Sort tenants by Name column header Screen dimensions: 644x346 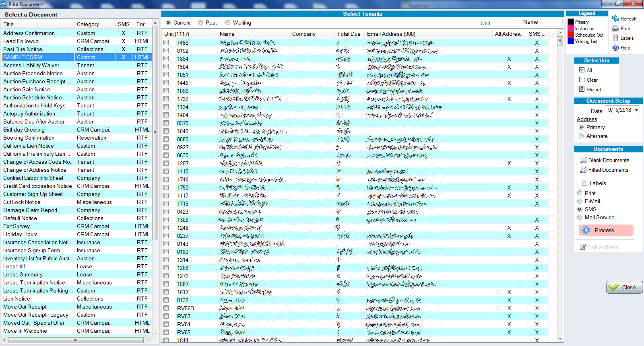coord(254,34)
